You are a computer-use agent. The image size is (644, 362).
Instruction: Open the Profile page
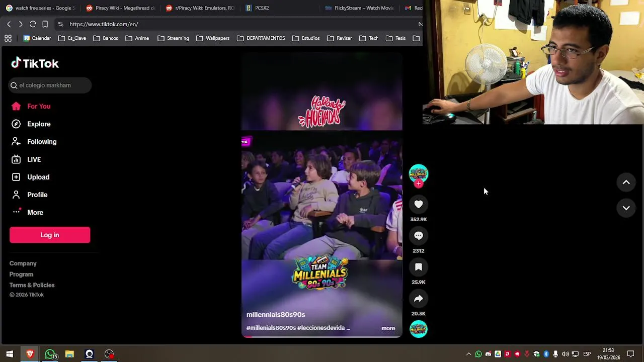[x=30, y=195]
